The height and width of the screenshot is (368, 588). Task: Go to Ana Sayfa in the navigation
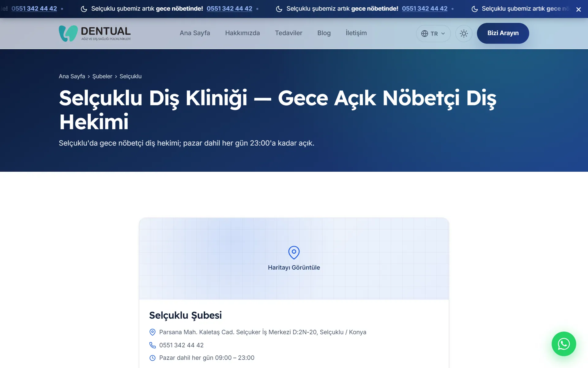click(x=195, y=33)
